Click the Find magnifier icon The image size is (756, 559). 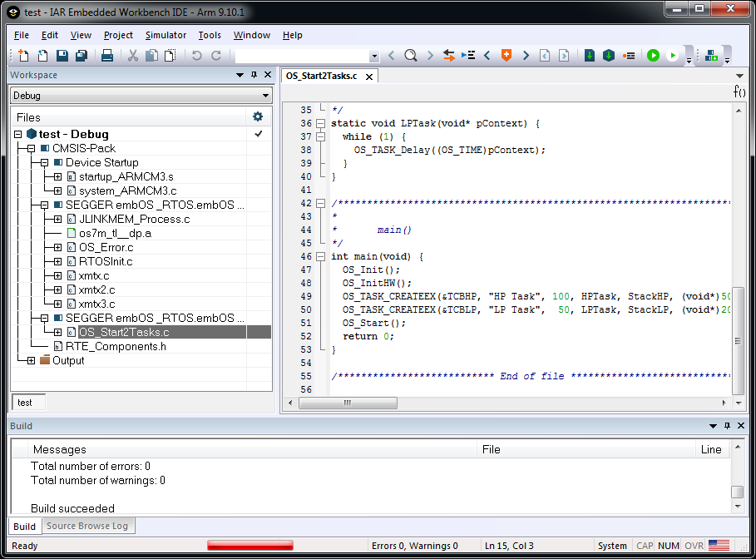(410, 56)
